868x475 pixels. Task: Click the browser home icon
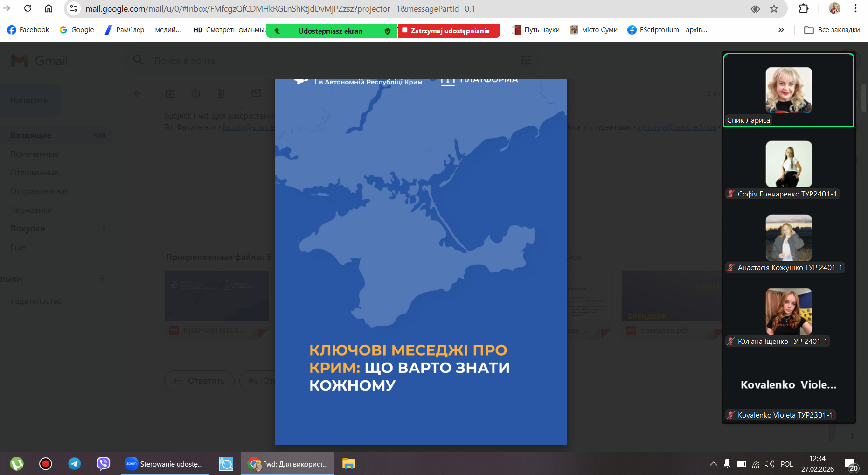(49, 8)
